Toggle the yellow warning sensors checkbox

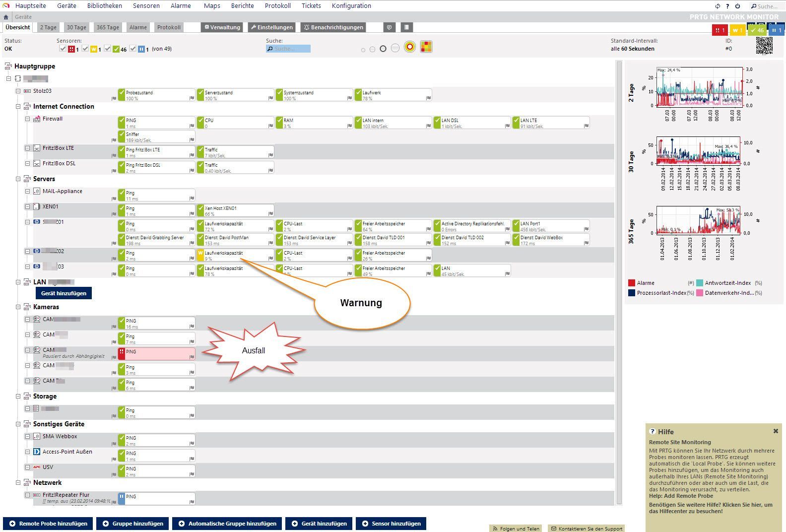click(x=85, y=49)
